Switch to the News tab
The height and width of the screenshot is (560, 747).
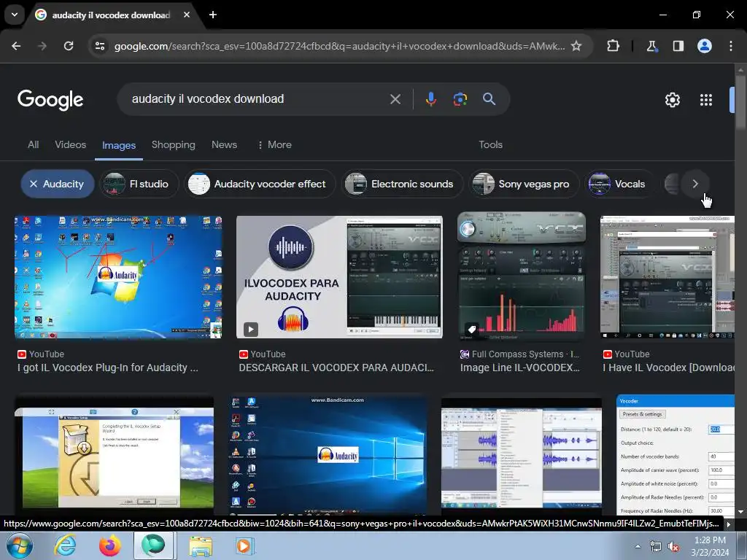224,145
